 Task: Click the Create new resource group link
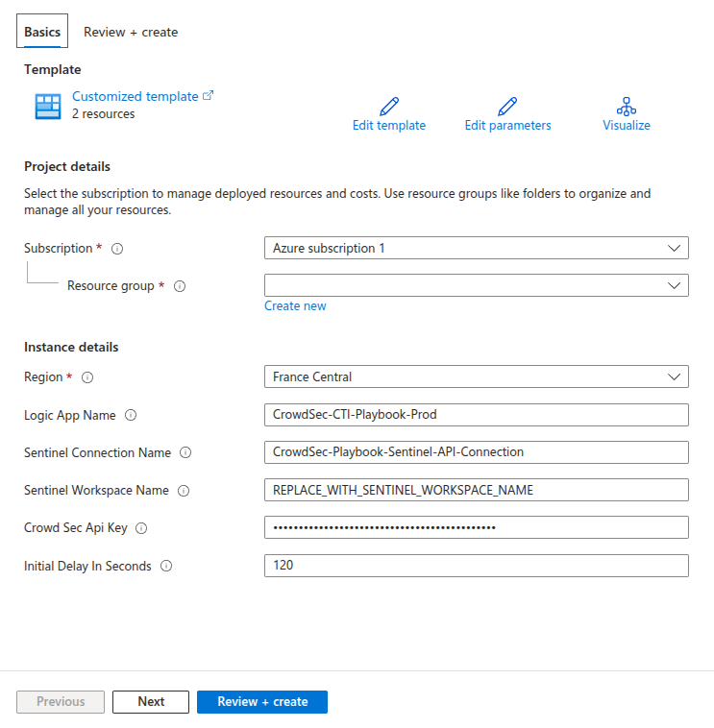coord(295,306)
